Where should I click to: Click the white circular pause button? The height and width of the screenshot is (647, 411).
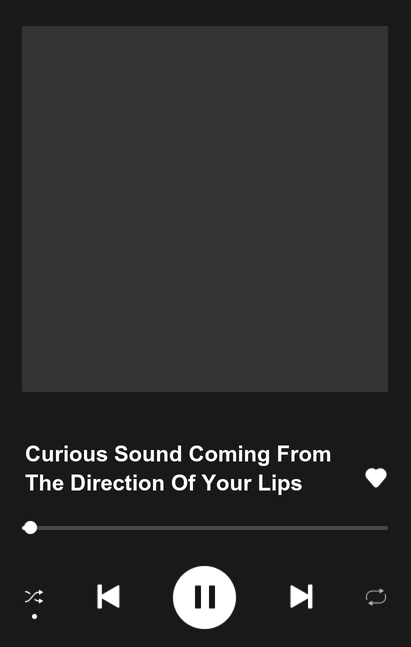tap(204, 597)
